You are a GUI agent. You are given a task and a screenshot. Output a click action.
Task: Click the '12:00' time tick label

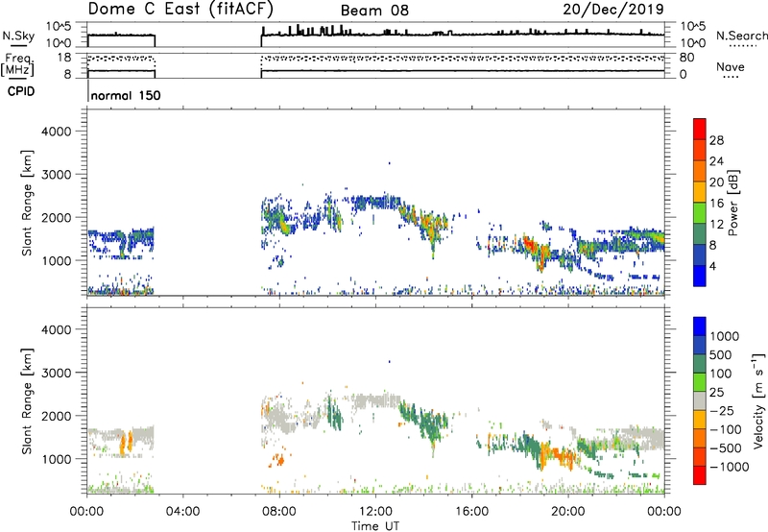(375, 512)
